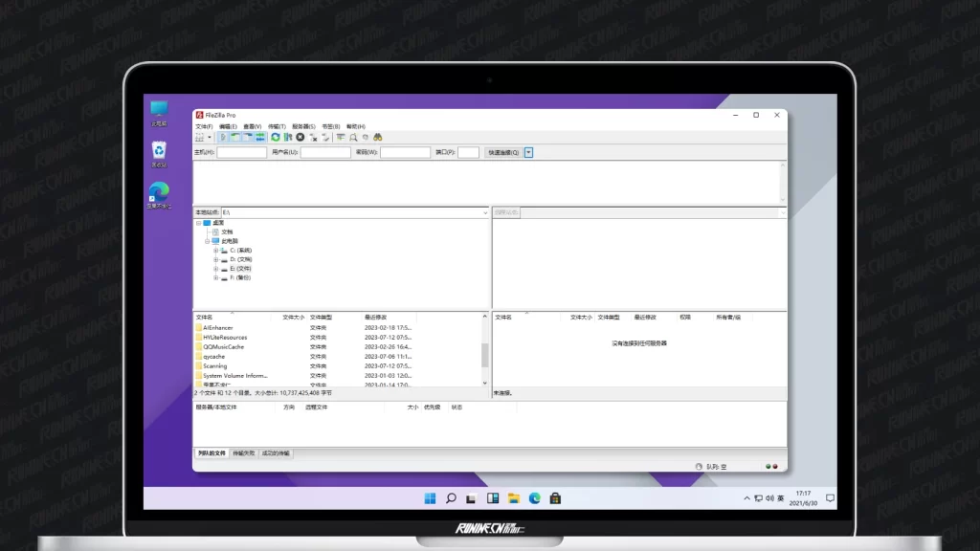Viewport: 980px width, 551px height.
Task: Click the refresh file list icon
Action: coord(276,138)
